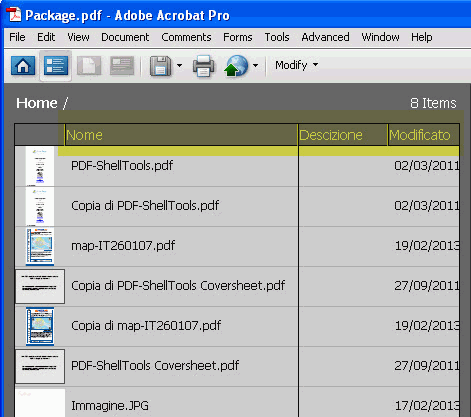Select the Immagine.JPG thumbnail
471x417 pixels.
40,403
